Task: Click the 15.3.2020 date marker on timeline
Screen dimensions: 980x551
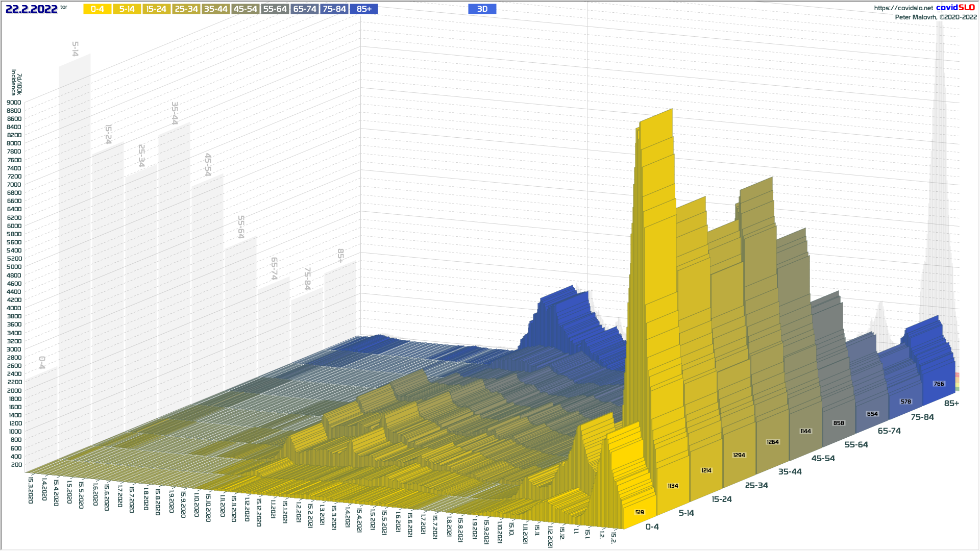Action: point(31,490)
